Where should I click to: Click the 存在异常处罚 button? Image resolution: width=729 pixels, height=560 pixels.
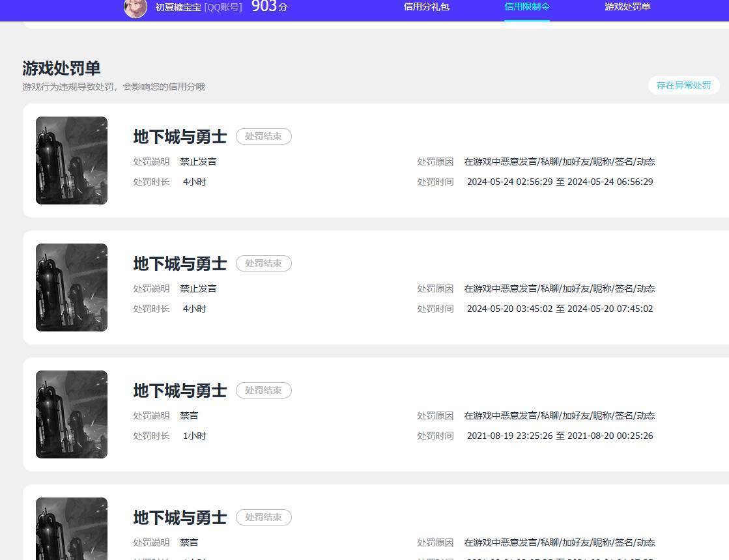683,85
